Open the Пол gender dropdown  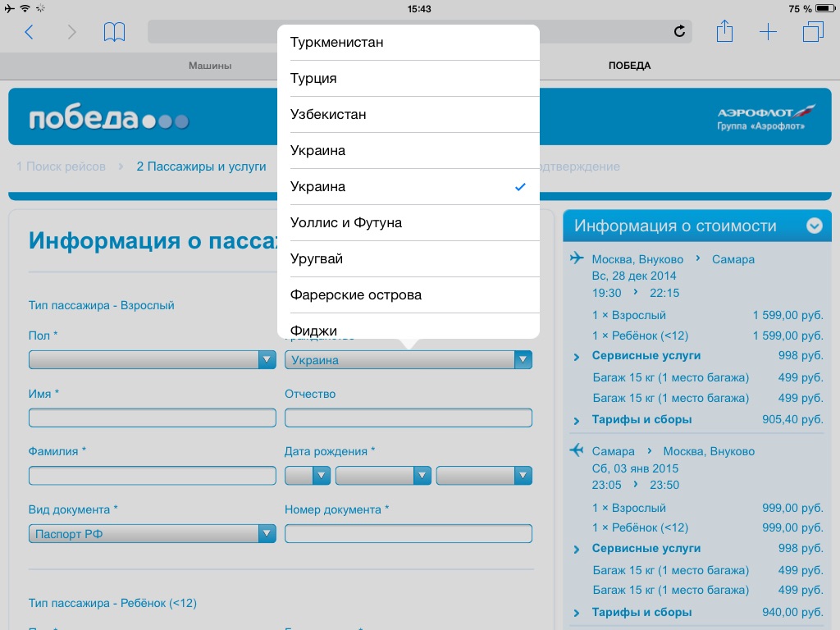[152, 359]
